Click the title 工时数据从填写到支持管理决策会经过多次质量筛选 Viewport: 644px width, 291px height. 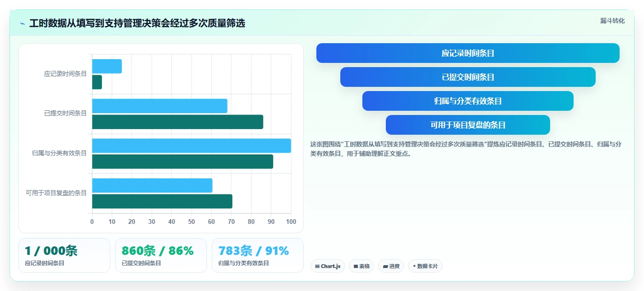pyautogui.click(x=137, y=23)
